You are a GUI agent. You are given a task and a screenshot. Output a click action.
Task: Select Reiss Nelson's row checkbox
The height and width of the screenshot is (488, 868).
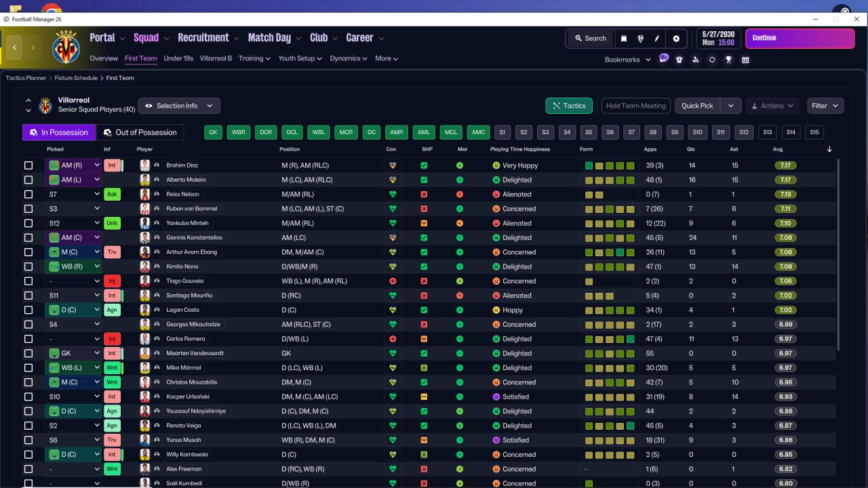pos(28,195)
